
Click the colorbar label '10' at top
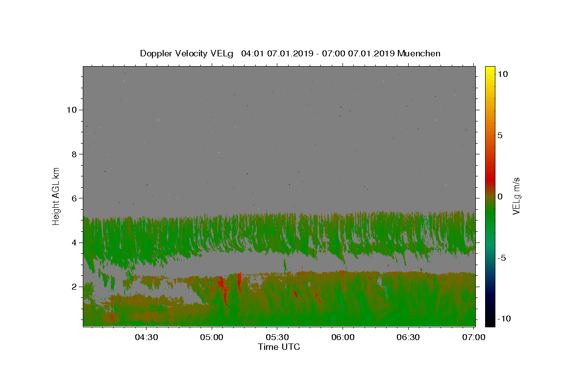(x=502, y=74)
